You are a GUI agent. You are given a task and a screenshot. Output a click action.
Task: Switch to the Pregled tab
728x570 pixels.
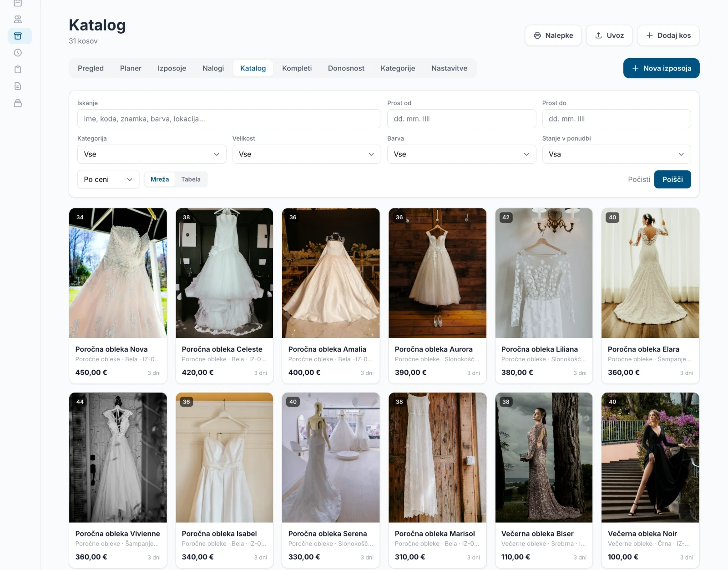pos(91,68)
